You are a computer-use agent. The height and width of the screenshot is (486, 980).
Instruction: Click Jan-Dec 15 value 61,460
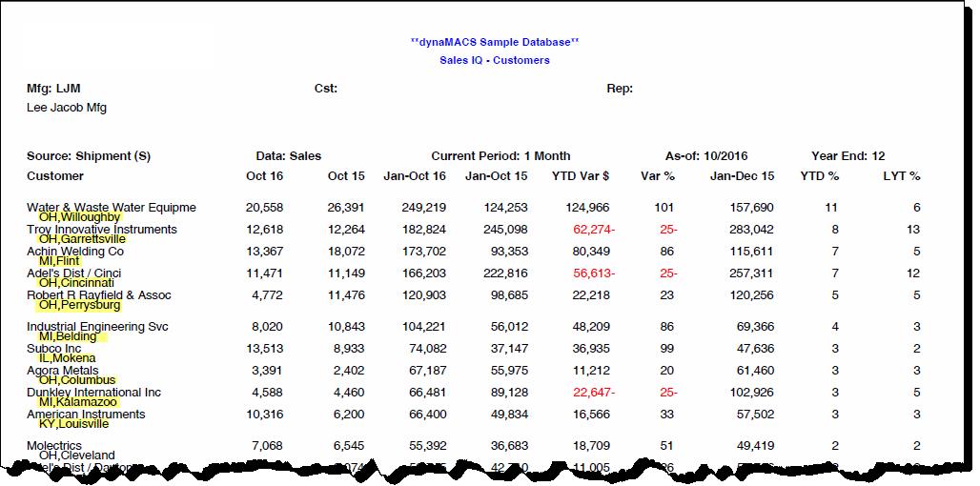[x=755, y=371]
